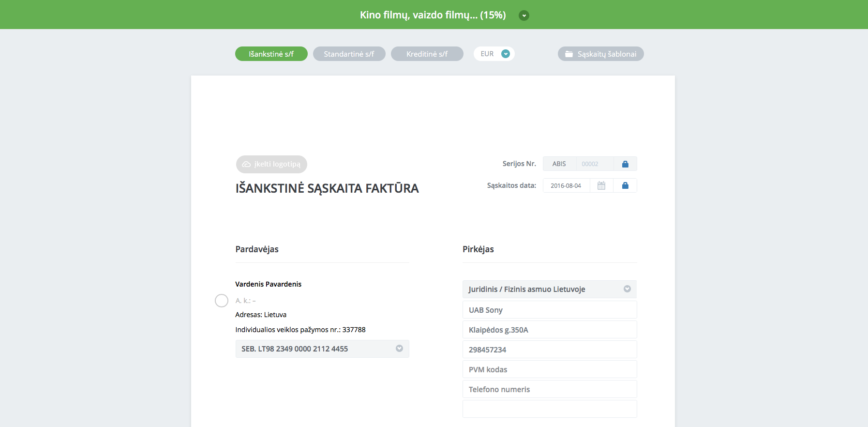Image resolution: width=868 pixels, height=427 pixels.
Task: Set invoice date field 2016-08-04
Action: (566, 185)
